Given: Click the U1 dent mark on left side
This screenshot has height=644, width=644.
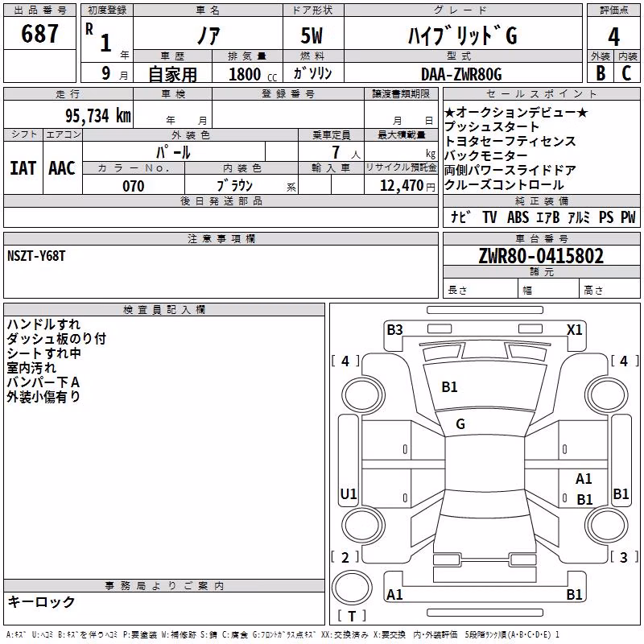Looking at the screenshot, I should point(349,493).
